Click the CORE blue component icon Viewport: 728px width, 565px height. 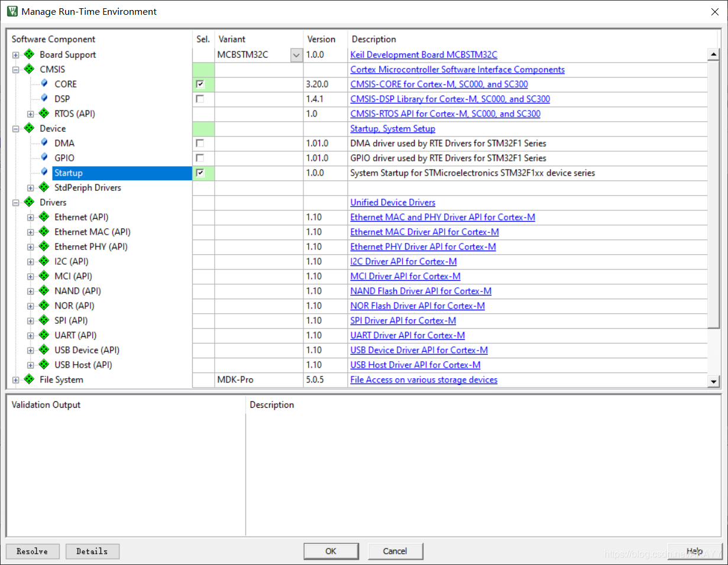(x=44, y=83)
